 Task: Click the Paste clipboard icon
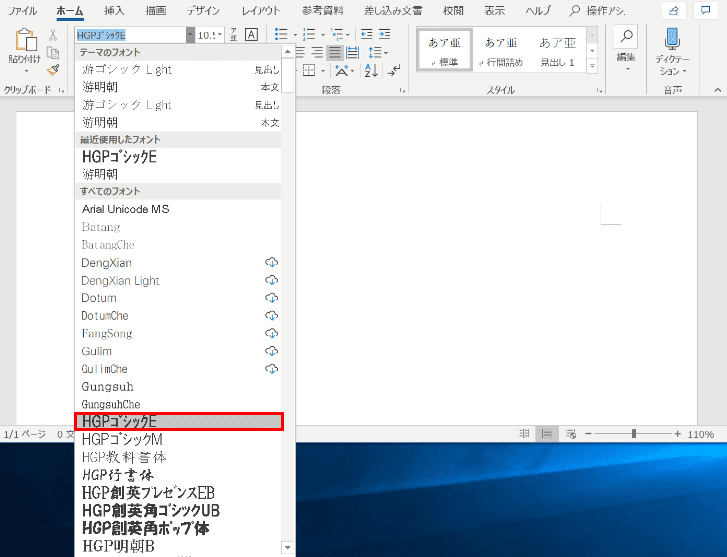(26, 39)
